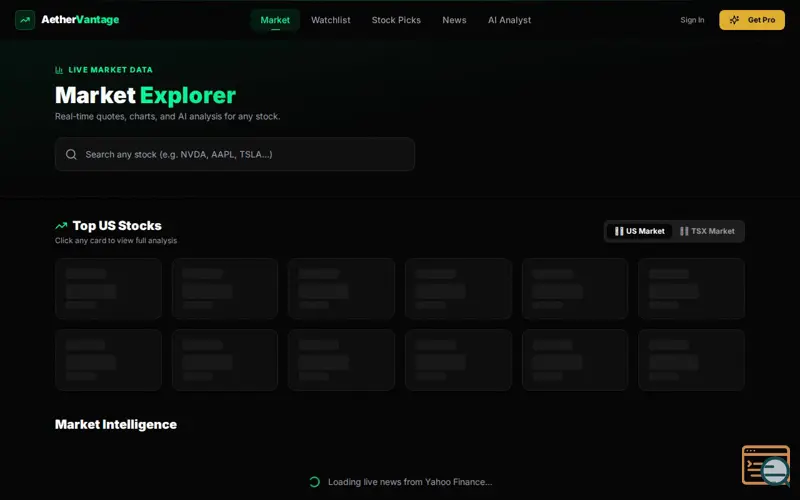Click the "Click any card to view full analysis" text

pos(116,240)
